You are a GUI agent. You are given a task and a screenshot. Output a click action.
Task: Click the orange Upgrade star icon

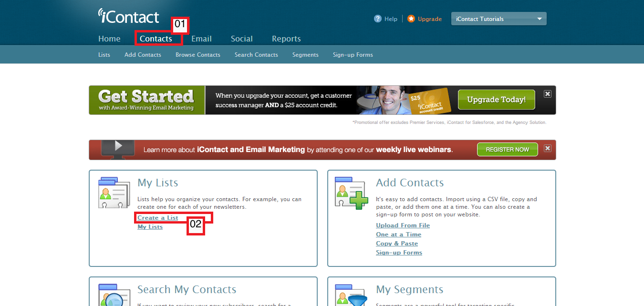point(411,19)
